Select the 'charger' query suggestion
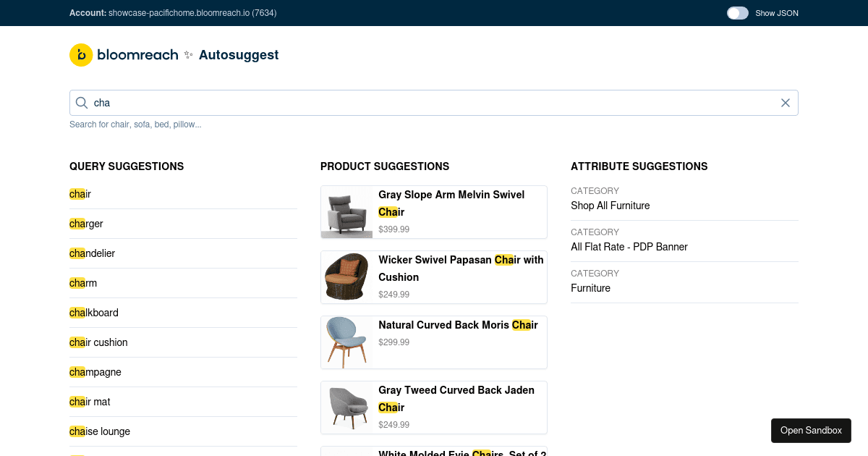Screen dimensions: 868x456 point(86,224)
